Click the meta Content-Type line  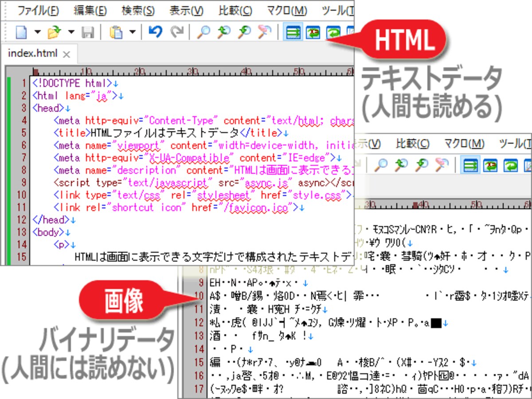point(203,120)
